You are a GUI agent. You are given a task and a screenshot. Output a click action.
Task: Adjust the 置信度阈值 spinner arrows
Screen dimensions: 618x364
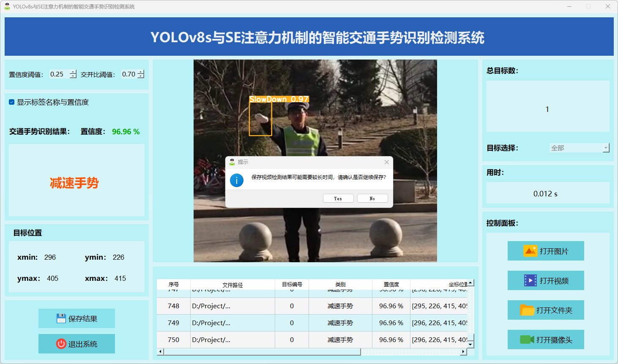[x=73, y=74]
